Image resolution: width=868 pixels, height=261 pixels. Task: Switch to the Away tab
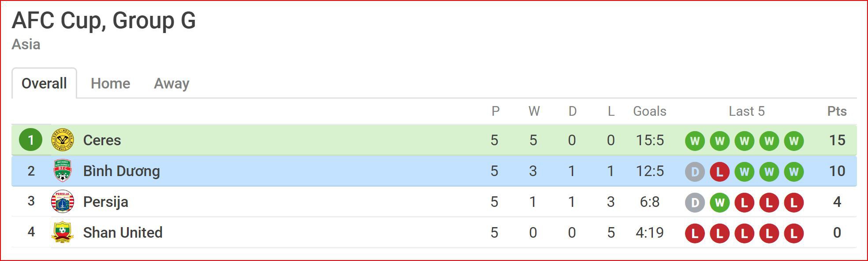click(171, 83)
